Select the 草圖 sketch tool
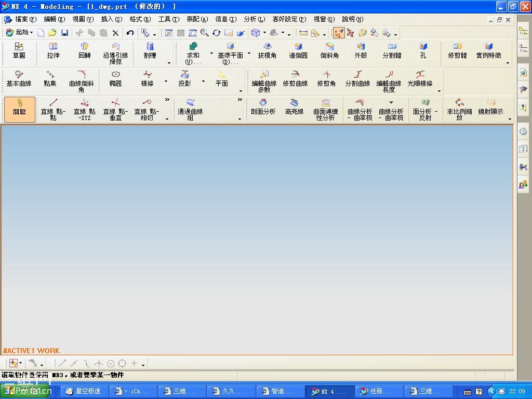532x399 pixels. pyautogui.click(x=19, y=51)
